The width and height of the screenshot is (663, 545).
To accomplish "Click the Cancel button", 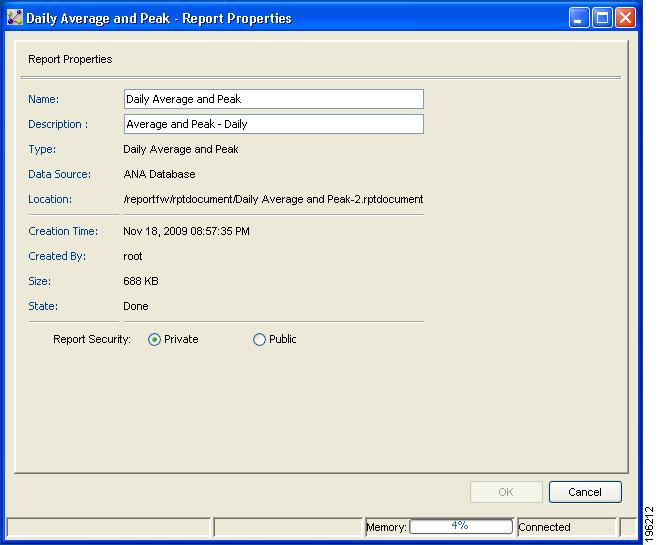I will point(585,492).
